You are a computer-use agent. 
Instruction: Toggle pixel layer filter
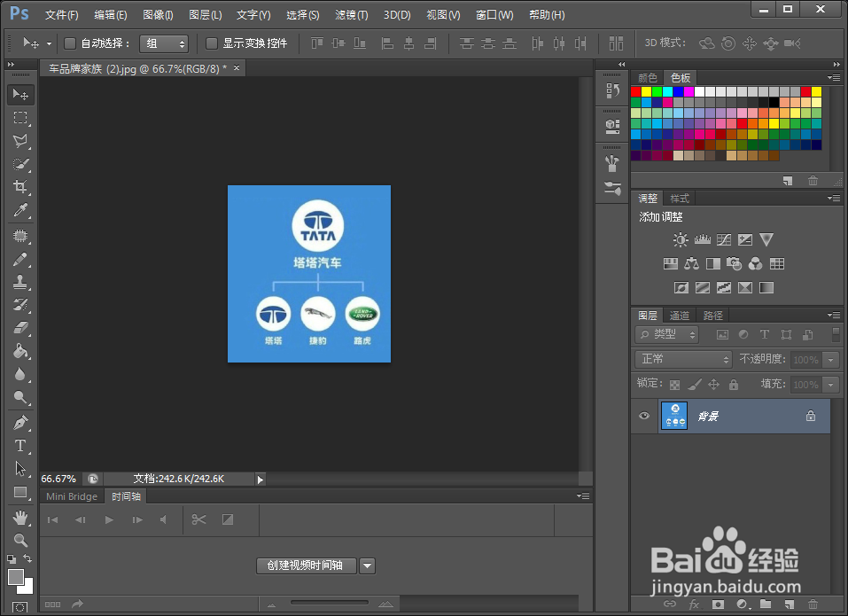(x=722, y=335)
